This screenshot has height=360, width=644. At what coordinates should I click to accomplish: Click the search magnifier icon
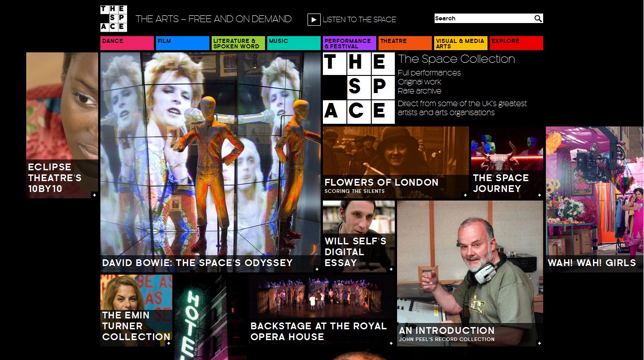(538, 19)
